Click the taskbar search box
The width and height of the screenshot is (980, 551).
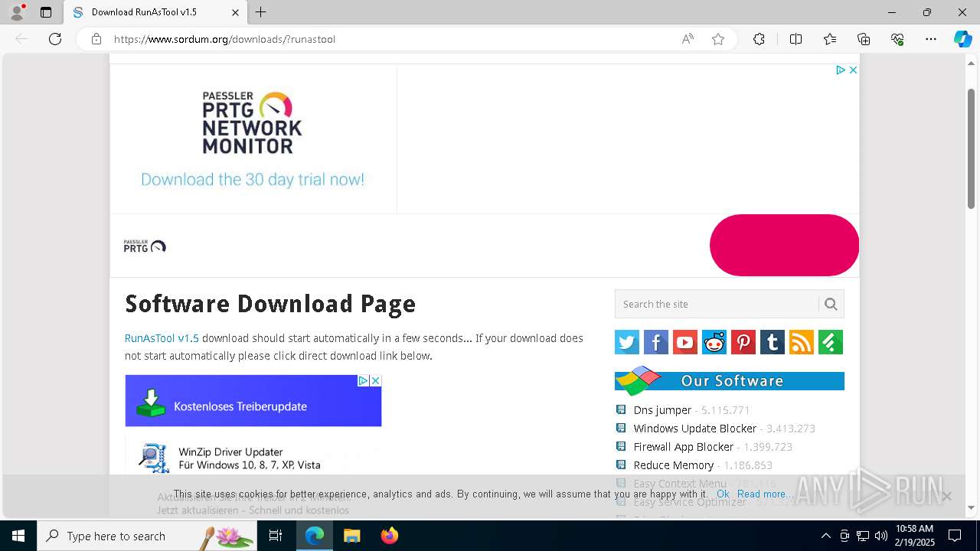coord(147,536)
